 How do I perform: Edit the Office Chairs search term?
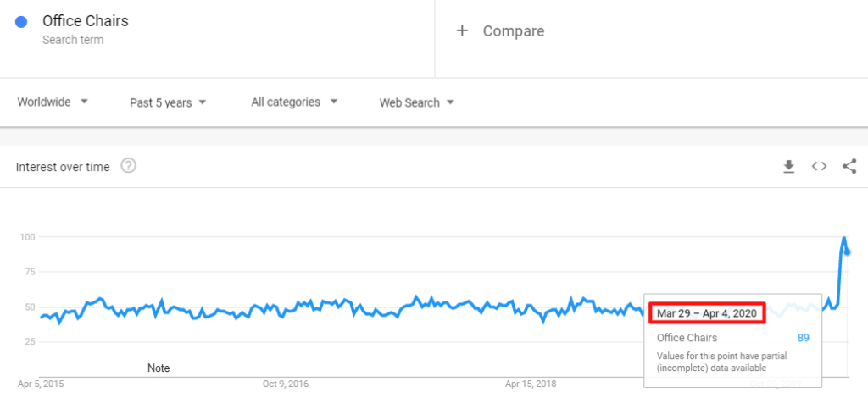click(x=86, y=21)
